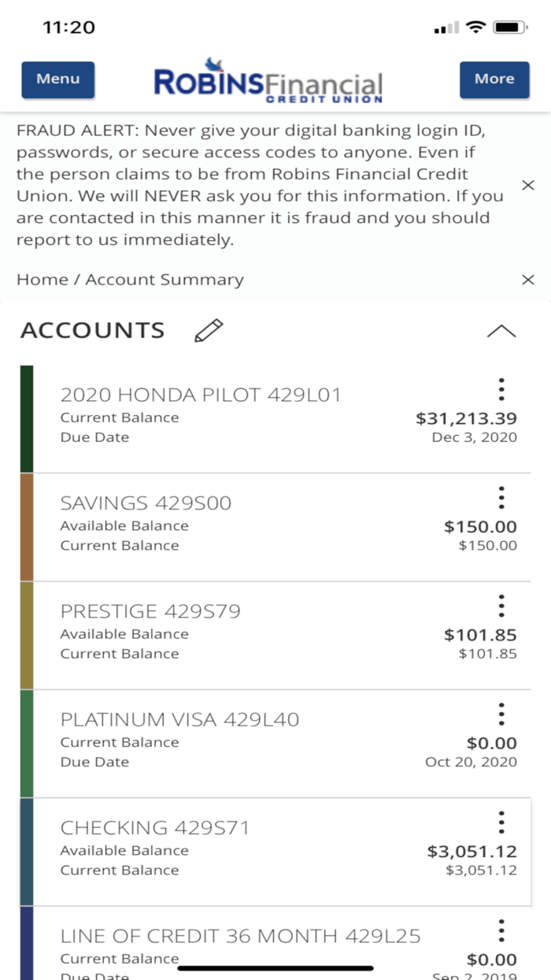Open the Checking 429S71 account

click(x=275, y=852)
